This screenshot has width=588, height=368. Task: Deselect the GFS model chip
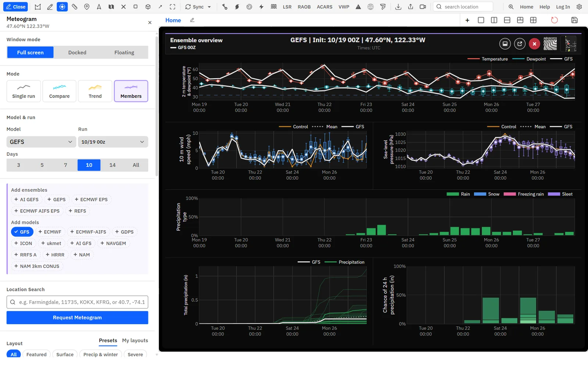[x=22, y=232]
